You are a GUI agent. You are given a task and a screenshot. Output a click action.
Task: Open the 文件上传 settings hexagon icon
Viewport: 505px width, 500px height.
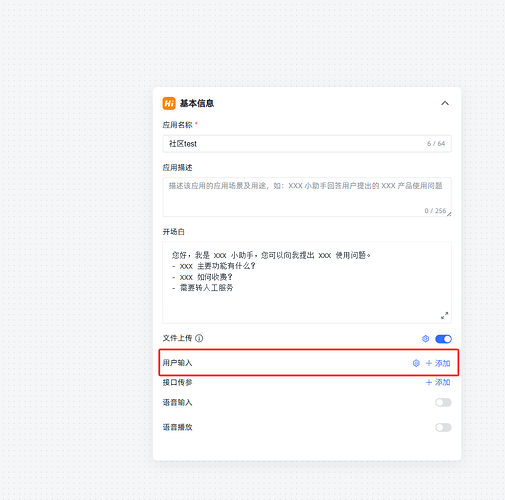click(x=426, y=339)
